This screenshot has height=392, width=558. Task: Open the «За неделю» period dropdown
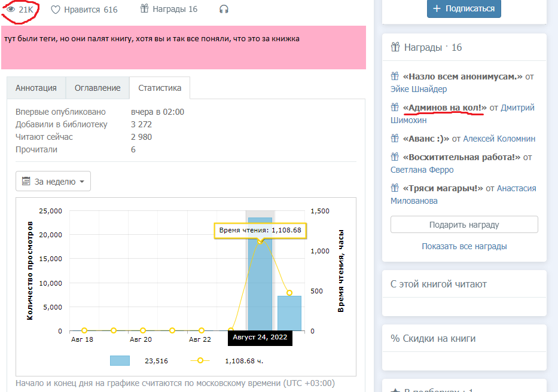[53, 182]
